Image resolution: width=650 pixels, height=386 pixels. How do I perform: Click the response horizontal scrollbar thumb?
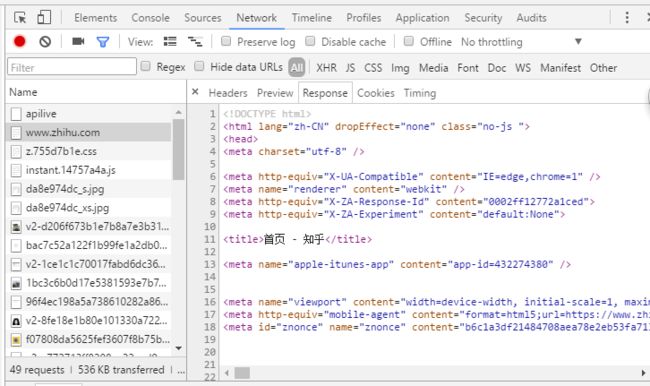pyautogui.click(x=242, y=373)
